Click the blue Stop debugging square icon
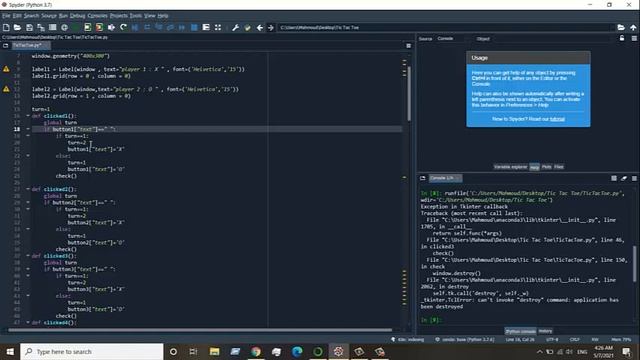 pos(194,27)
